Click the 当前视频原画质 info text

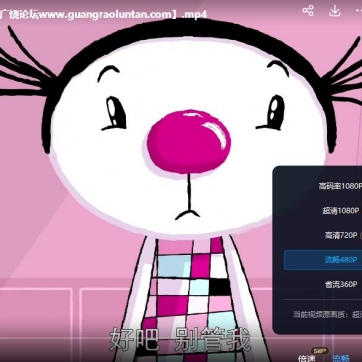[x=327, y=314]
